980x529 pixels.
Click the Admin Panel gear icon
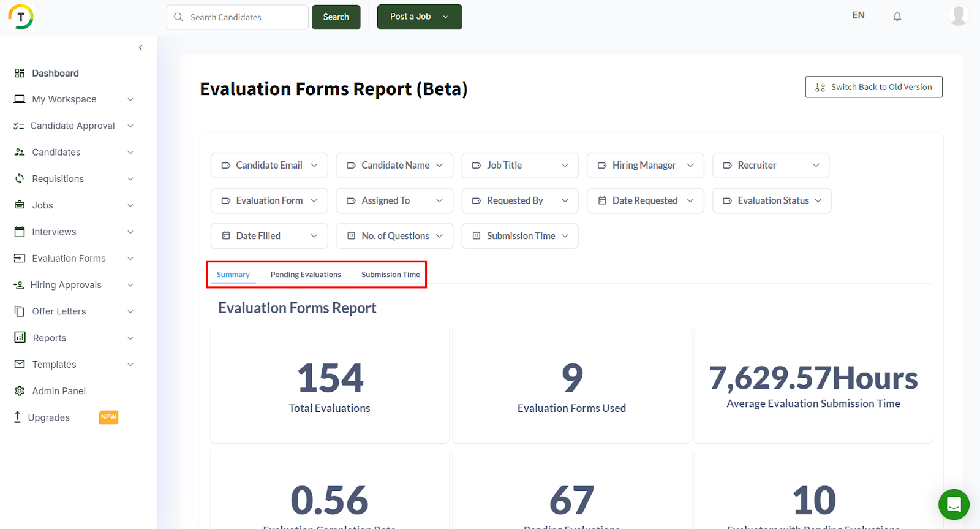tap(20, 391)
